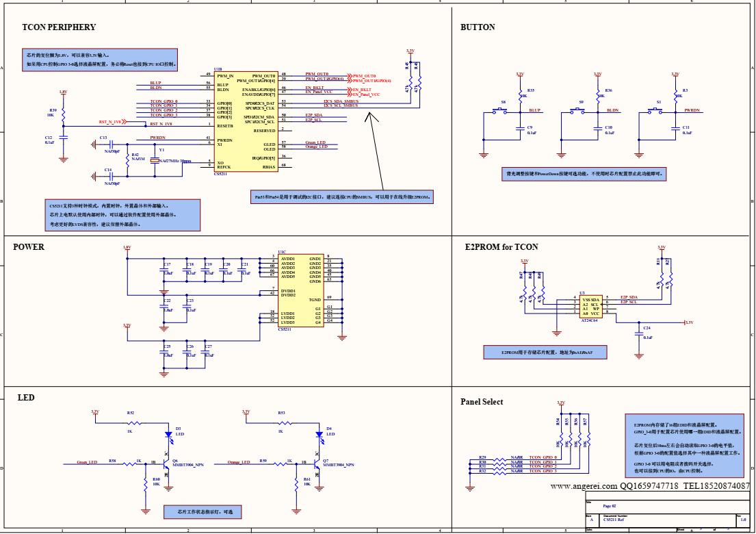Select resistor R61 label
Image resolution: width=756 pixels, height=534 pixels.
point(307,479)
